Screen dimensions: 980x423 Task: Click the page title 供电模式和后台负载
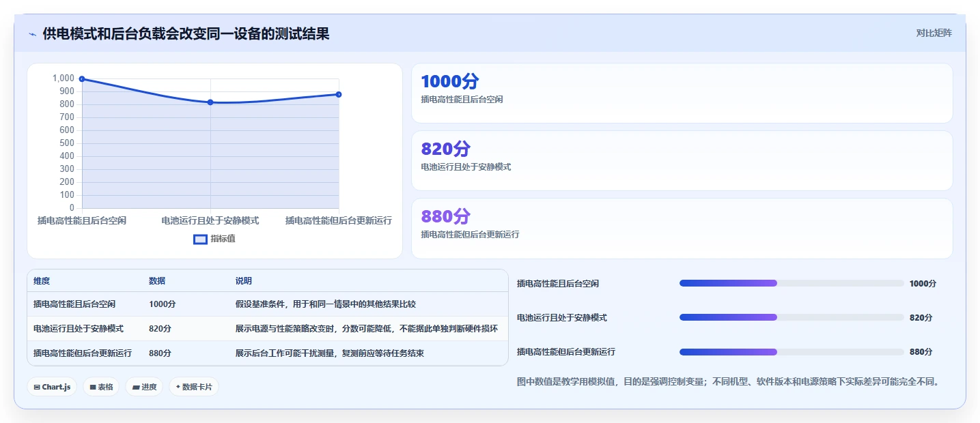point(186,33)
